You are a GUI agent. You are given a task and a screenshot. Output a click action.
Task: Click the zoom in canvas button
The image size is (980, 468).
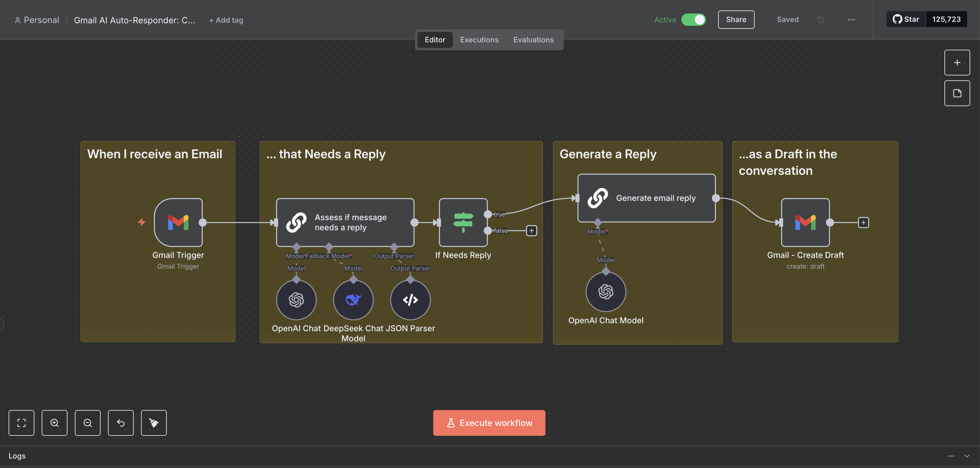click(54, 423)
